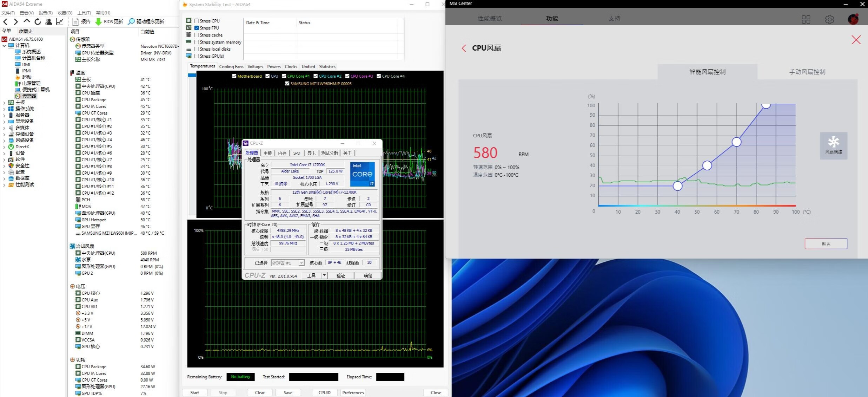Click the Clear button in Stability Test
Image resolution: width=868 pixels, height=397 pixels.
(260, 393)
